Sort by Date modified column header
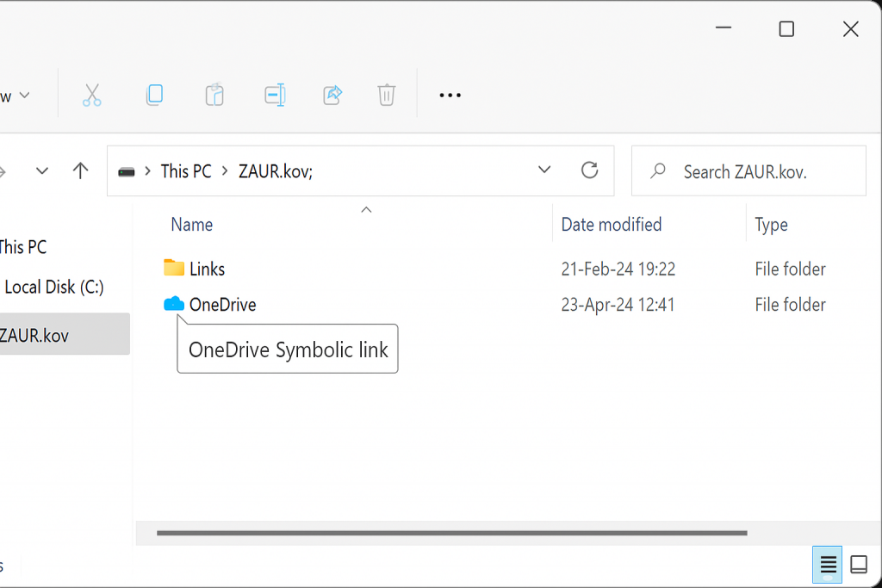The image size is (882, 588). (x=612, y=225)
